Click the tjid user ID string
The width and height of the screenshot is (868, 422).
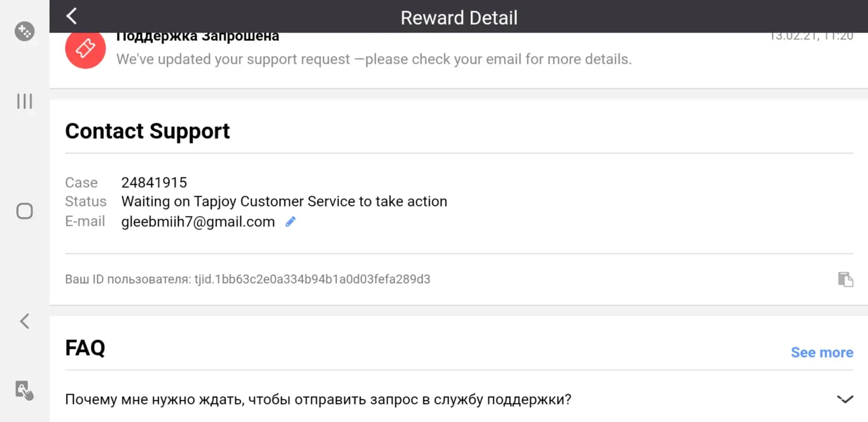(312, 279)
